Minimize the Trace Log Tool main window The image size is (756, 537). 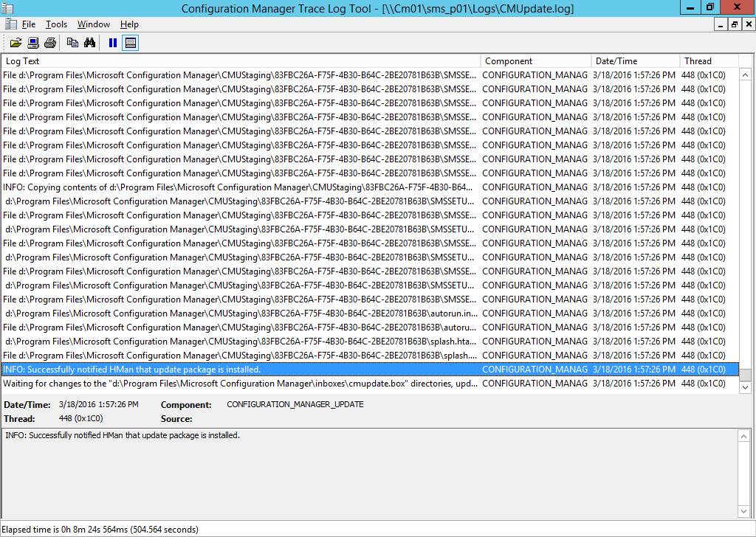(x=690, y=7)
